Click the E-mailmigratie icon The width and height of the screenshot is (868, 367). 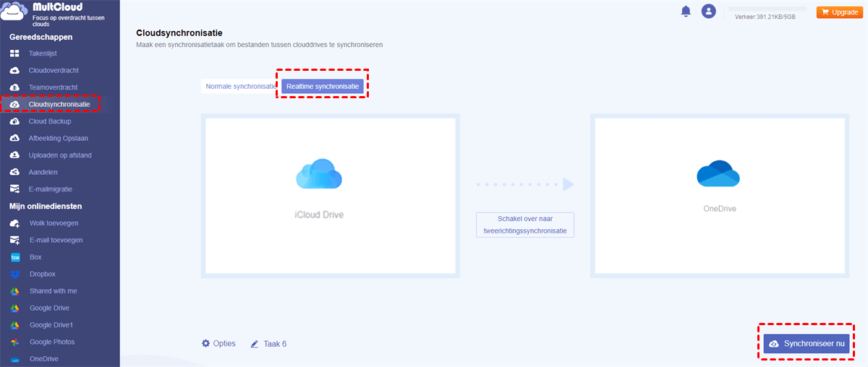(x=14, y=189)
